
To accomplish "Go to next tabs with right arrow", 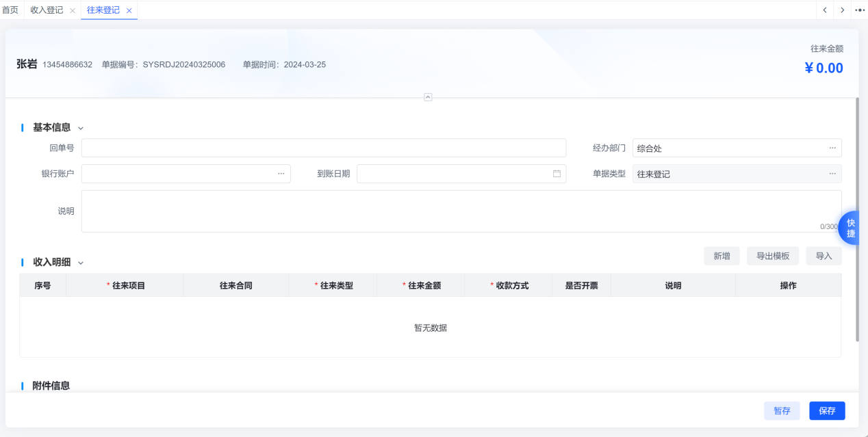I will click(842, 10).
